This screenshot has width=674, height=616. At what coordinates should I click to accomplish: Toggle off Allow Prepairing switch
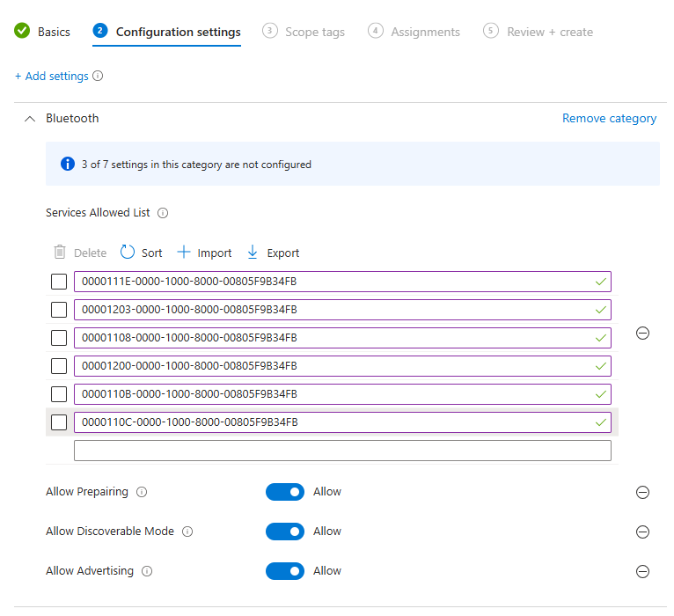284,492
